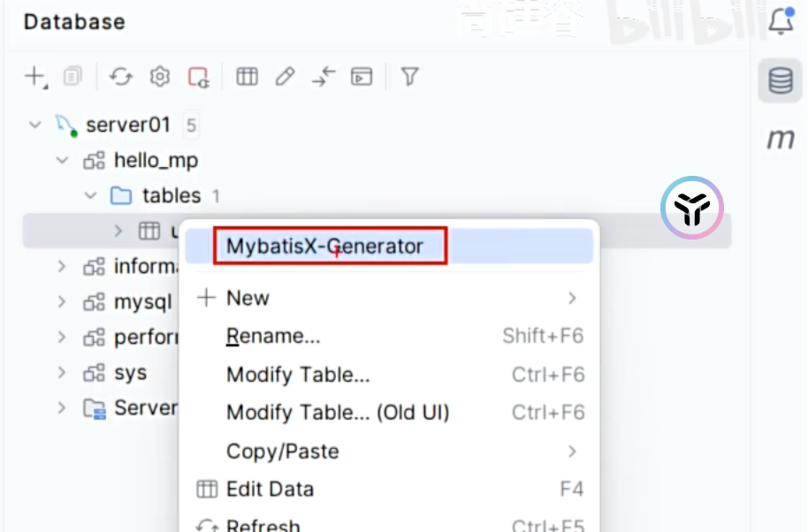
Task: Click Refresh in the context menu
Action: [x=389, y=523]
